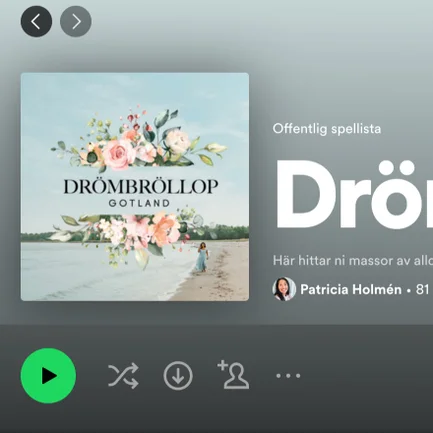Click the description starting 'Här hittar ni massor'
The image size is (433, 433).
pyautogui.click(x=353, y=260)
